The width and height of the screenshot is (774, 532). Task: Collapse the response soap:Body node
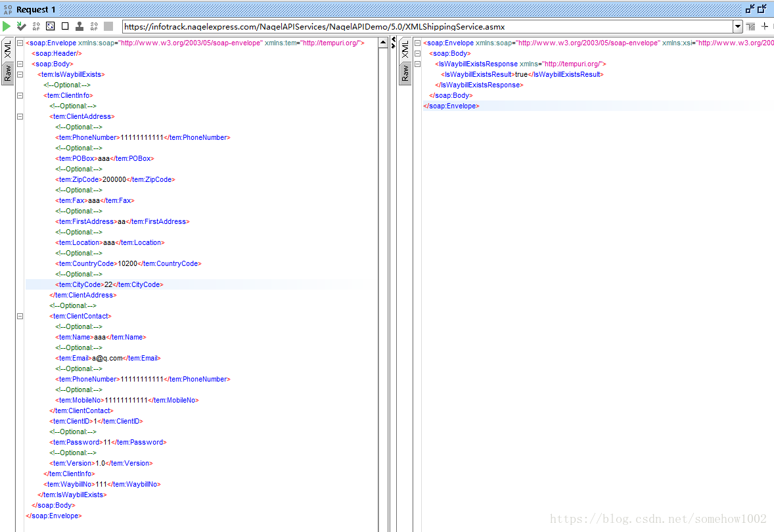(417, 53)
